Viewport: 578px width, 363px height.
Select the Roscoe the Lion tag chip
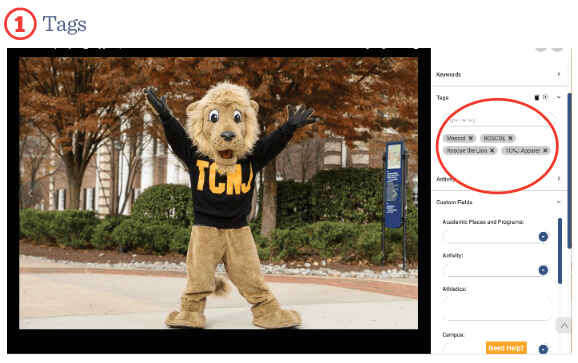tap(470, 150)
